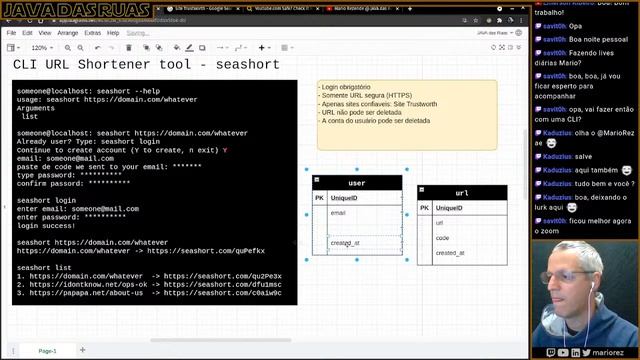This screenshot has height=360, width=640.
Task: Reload the browser page
Action: coord(30,20)
